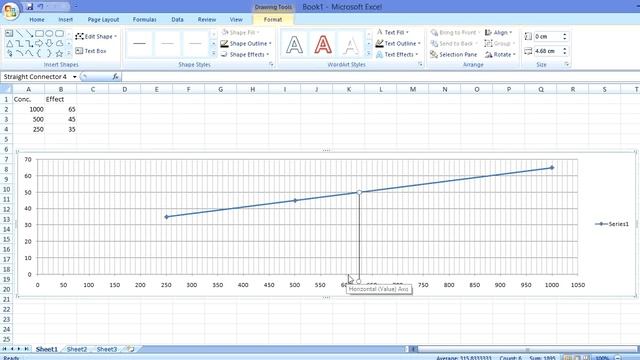640x360 pixels.
Task: Click the shape height field showing 0 cm
Action: click(547, 36)
